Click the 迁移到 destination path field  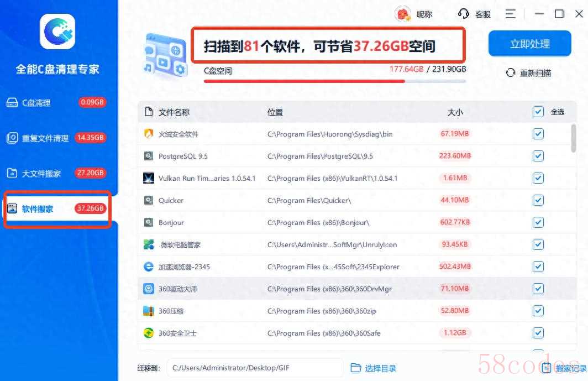tap(255, 368)
